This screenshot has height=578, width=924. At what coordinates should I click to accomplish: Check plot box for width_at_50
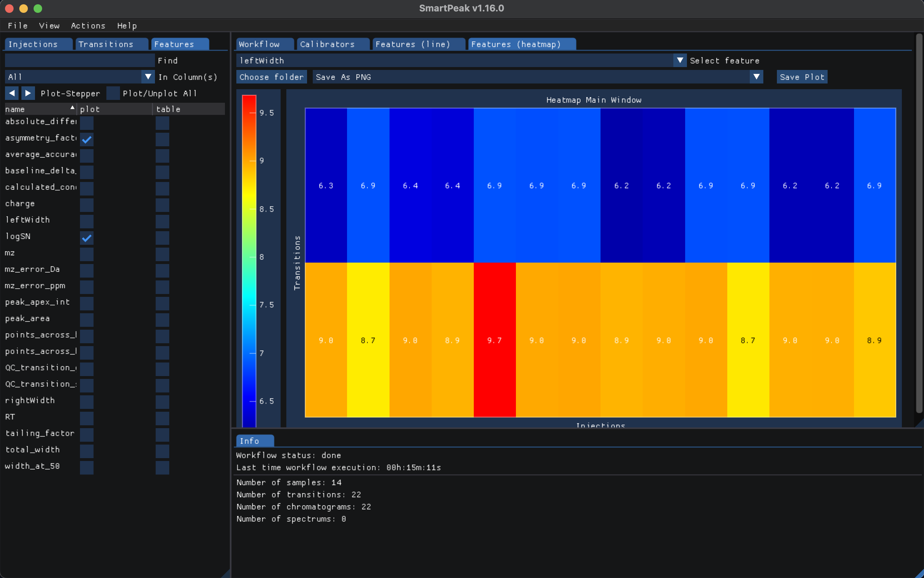point(87,468)
